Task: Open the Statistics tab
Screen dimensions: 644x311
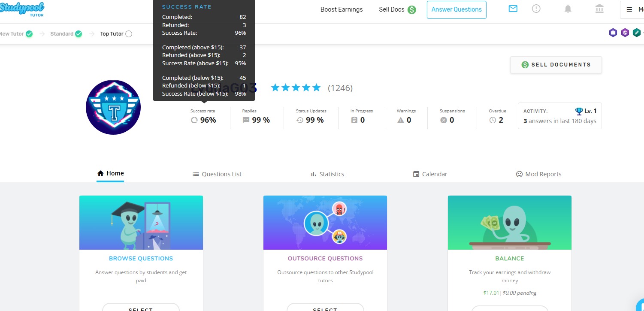Action: (327, 174)
